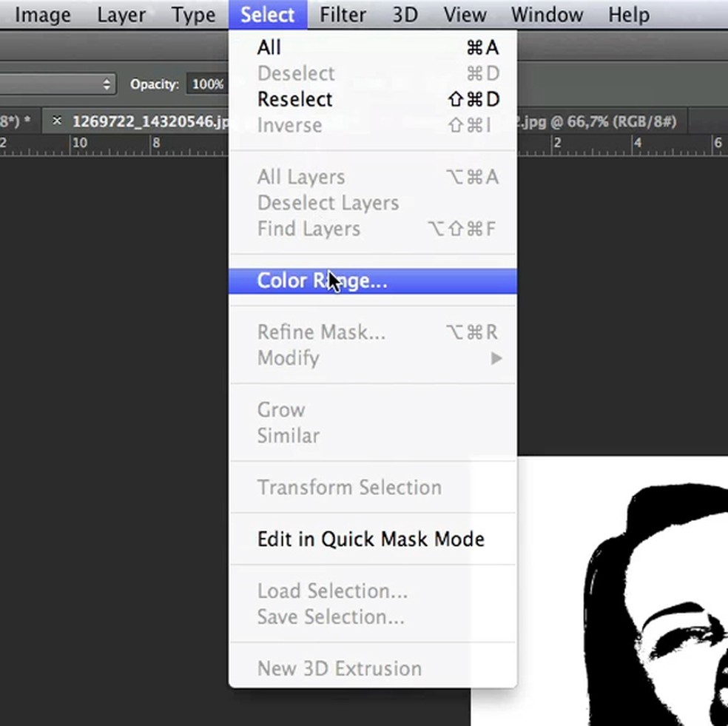The height and width of the screenshot is (726, 728).
Task: Close the 1269722_14320546.jpg document tab
Action: coord(57,121)
